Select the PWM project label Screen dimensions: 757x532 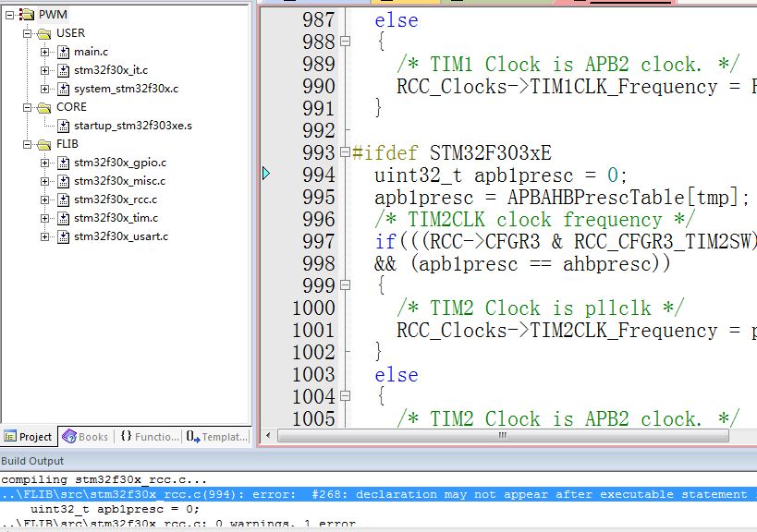click(x=53, y=15)
